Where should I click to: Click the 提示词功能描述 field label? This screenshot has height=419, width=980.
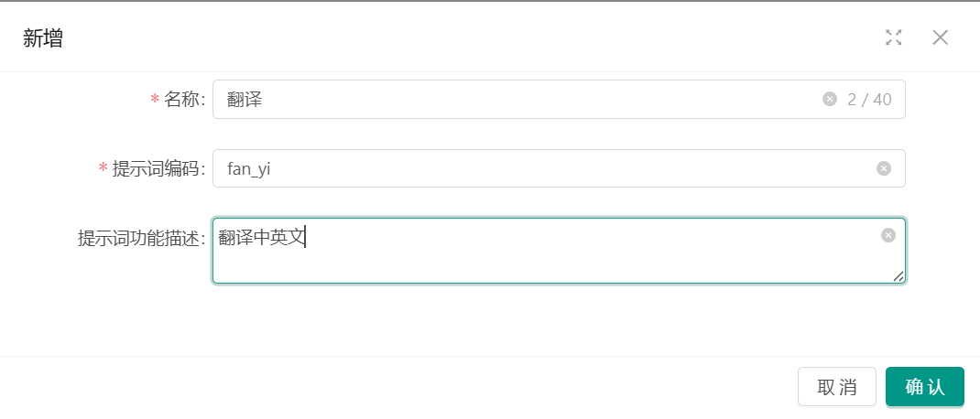140,239
